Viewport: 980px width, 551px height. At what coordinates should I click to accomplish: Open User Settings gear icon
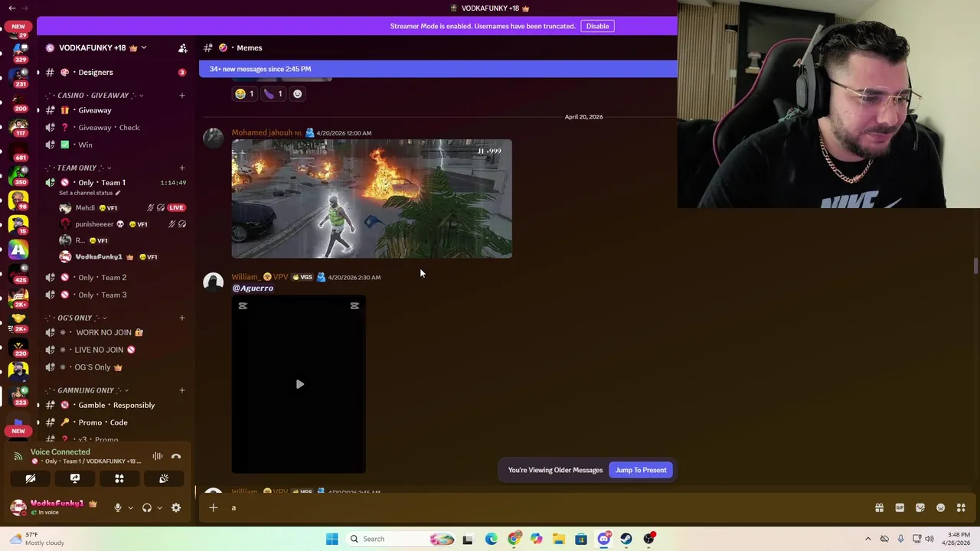176,507
